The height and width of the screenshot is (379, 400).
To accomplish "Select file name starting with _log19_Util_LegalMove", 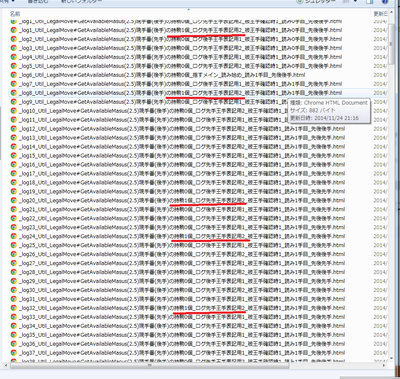I will [182, 191].
